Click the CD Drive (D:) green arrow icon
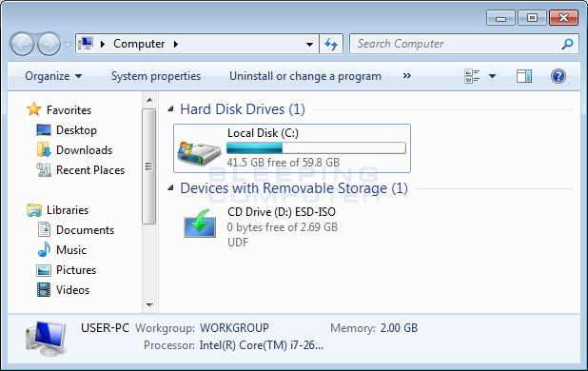Viewport: 588px width, 371px height. coord(200,224)
